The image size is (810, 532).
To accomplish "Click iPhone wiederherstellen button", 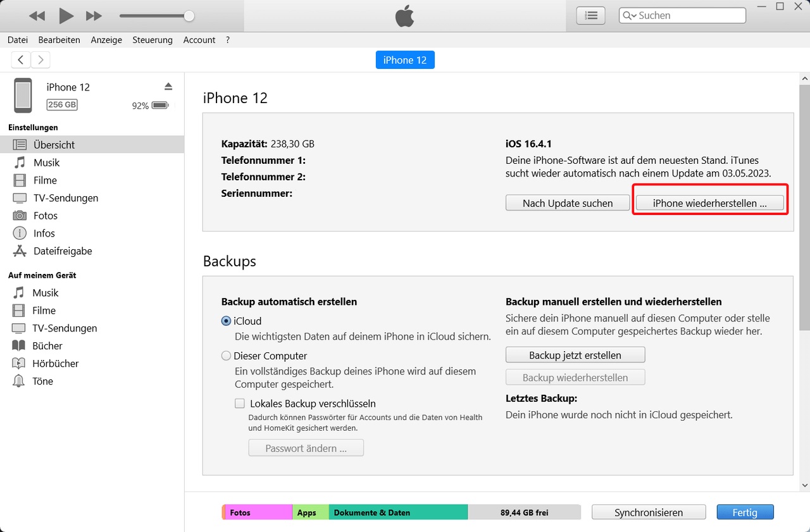I will (x=709, y=203).
